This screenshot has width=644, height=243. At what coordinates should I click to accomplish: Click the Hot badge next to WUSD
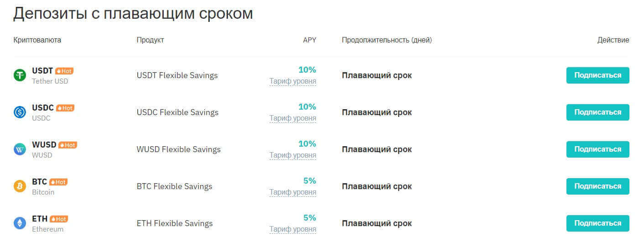(x=68, y=145)
